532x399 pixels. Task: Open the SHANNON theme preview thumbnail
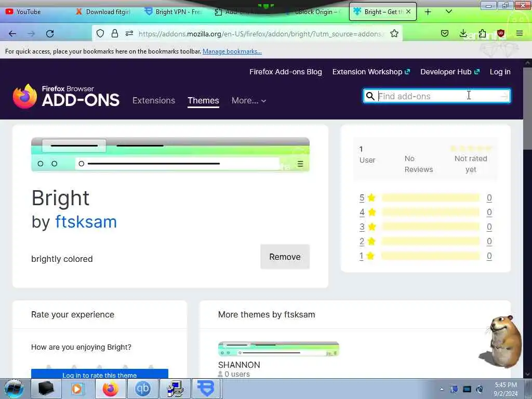(278, 349)
